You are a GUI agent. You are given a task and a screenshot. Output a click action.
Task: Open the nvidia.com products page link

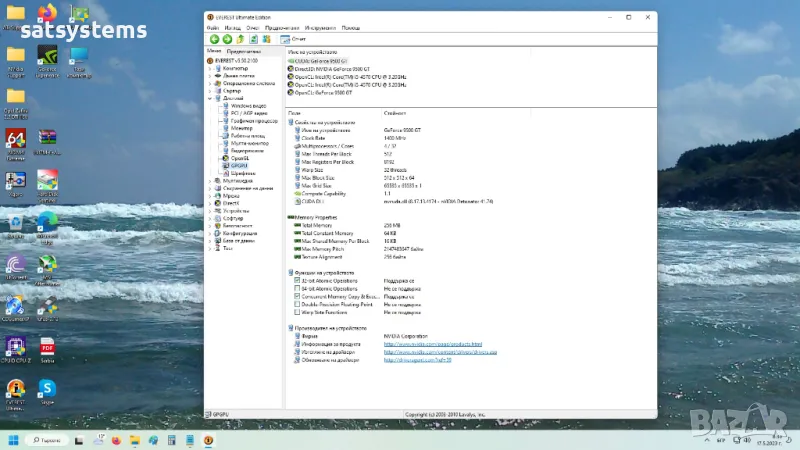coord(433,344)
